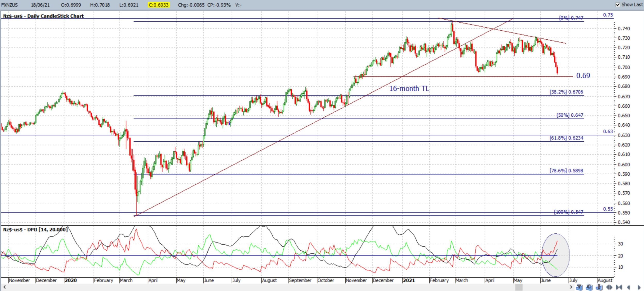
Task: Click the [61.8%] 0.6234 Fibonacci label
Action: click(x=566, y=138)
